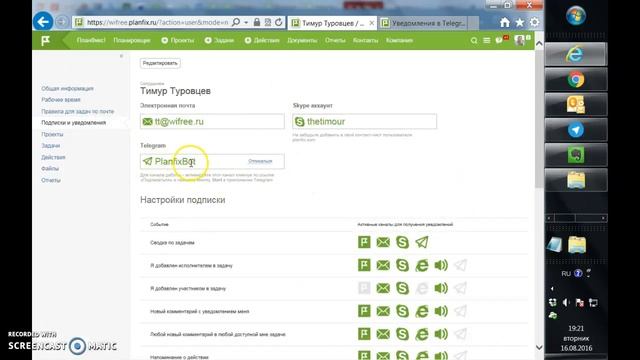Open user avatar menu in Planfix header

click(x=521, y=40)
